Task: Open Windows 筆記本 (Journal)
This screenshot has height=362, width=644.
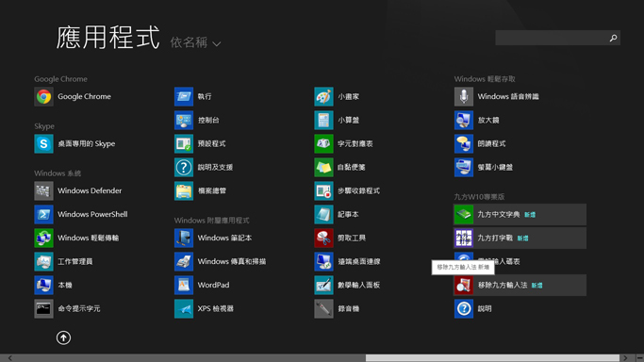Action: [213, 239]
